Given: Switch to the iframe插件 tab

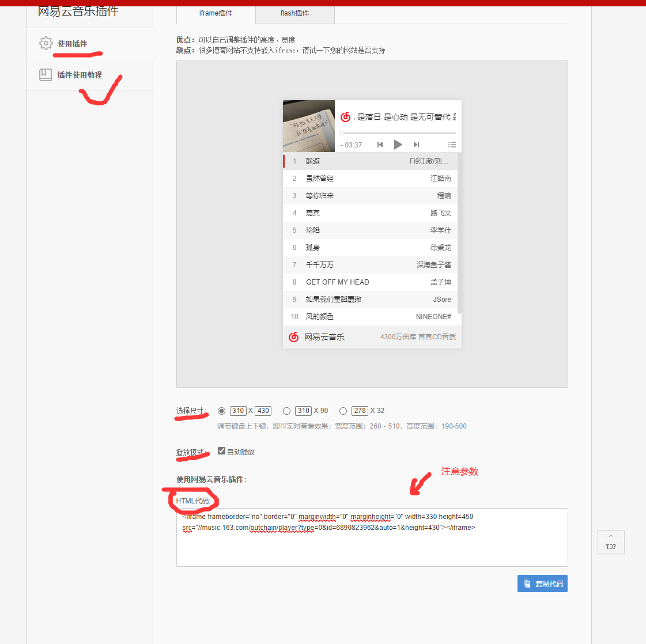Looking at the screenshot, I should 215,13.
